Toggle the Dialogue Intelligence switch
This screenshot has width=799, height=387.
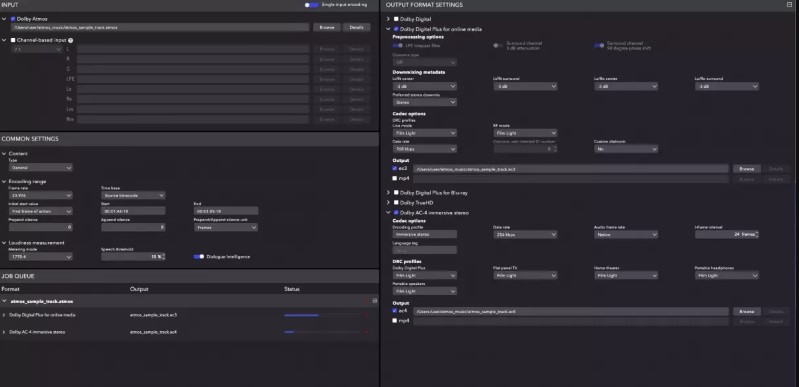tap(199, 256)
